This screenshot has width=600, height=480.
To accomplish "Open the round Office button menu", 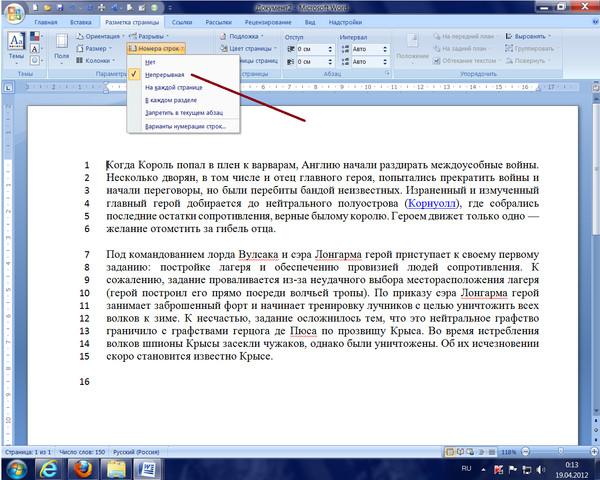I will coord(14,13).
